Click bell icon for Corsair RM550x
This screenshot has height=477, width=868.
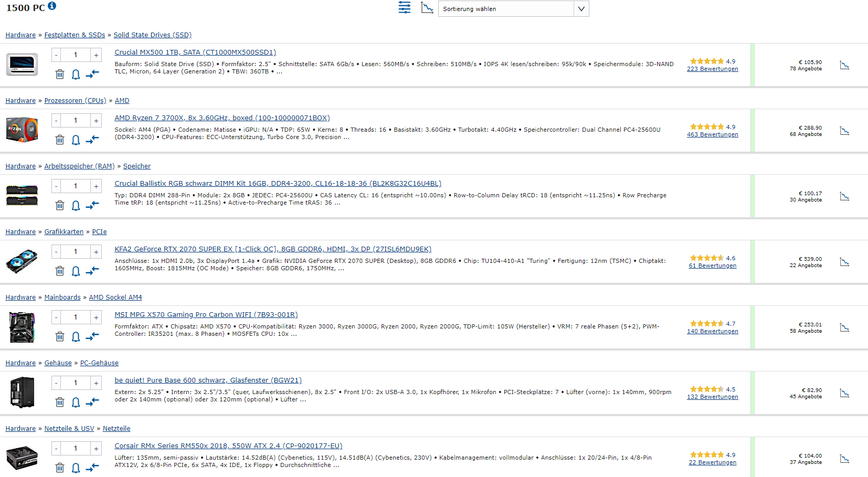[76, 468]
